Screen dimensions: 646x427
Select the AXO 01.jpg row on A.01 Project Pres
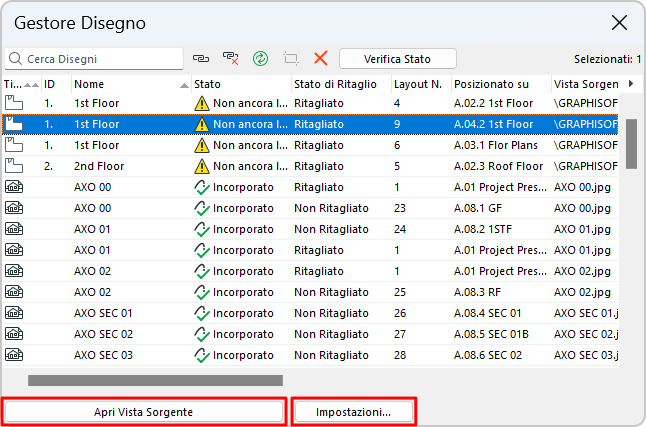(x=310, y=250)
